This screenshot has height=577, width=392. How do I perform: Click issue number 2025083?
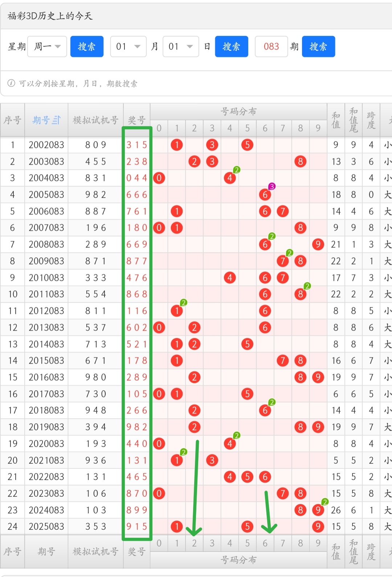pyautogui.click(x=46, y=527)
